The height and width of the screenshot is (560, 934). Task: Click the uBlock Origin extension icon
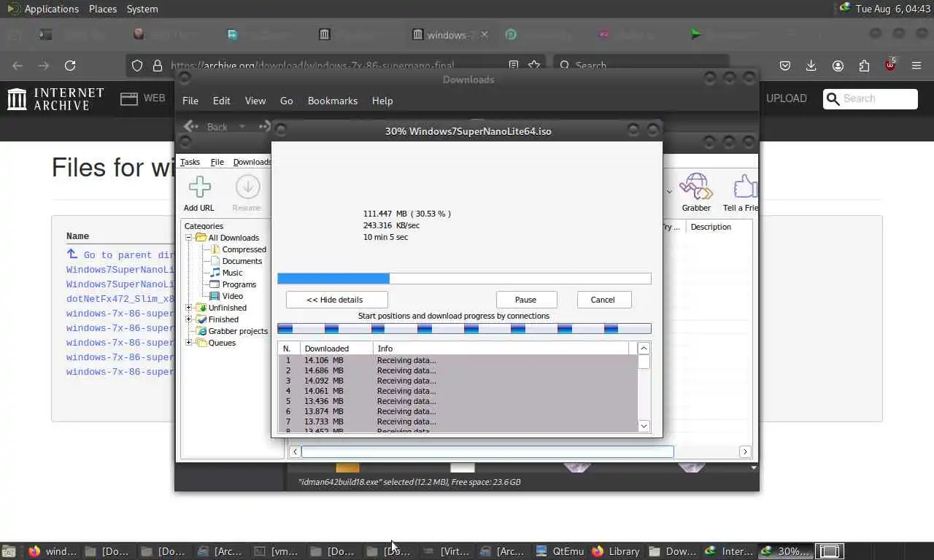click(890, 66)
